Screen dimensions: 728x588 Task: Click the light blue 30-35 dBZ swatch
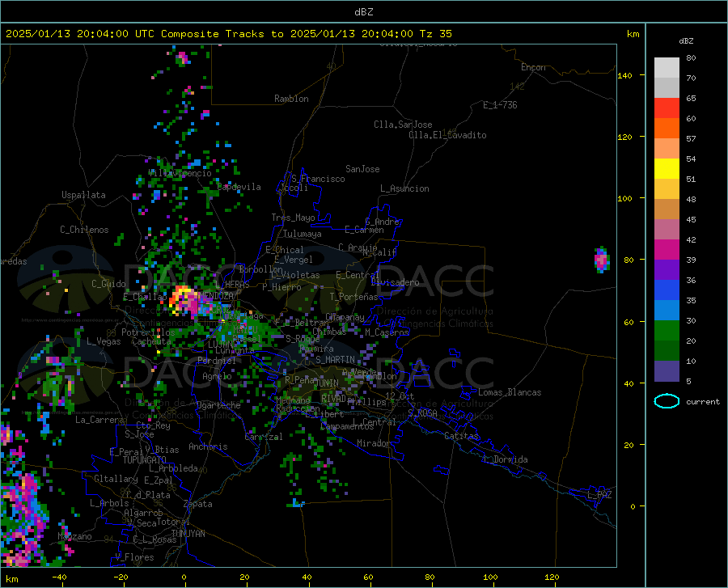[x=667, y=311]
